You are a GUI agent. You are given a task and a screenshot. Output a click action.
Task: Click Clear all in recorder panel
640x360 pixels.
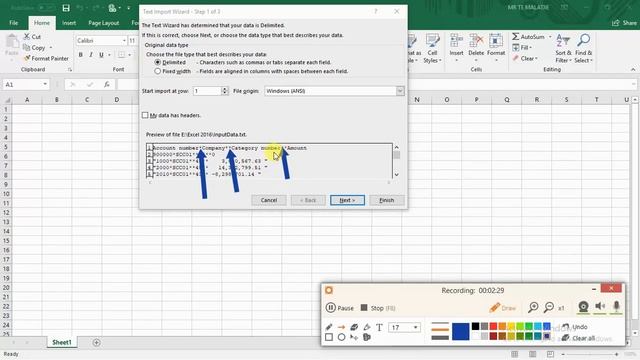click(579, 338)
